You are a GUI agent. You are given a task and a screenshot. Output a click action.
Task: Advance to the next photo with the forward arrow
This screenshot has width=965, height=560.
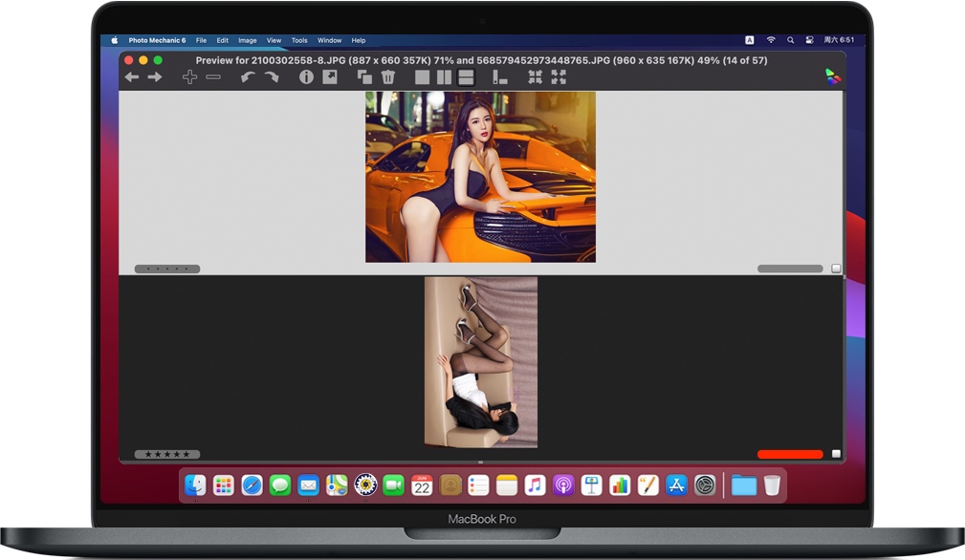pos(154,76)
